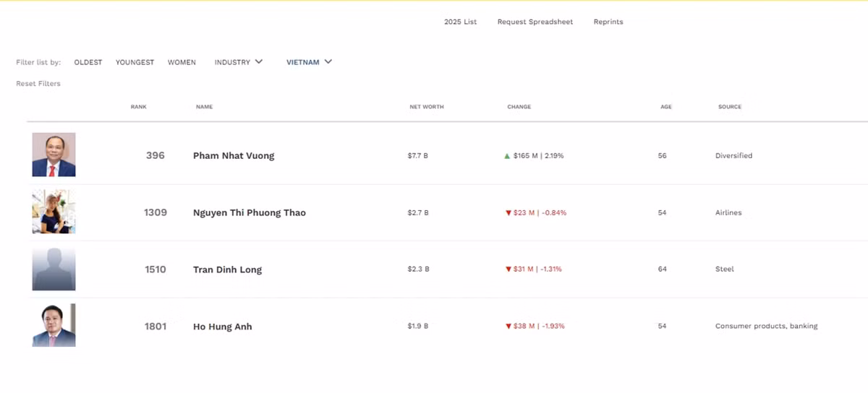
Task: Open the Reprints link
Action: (x=608, y=22)
